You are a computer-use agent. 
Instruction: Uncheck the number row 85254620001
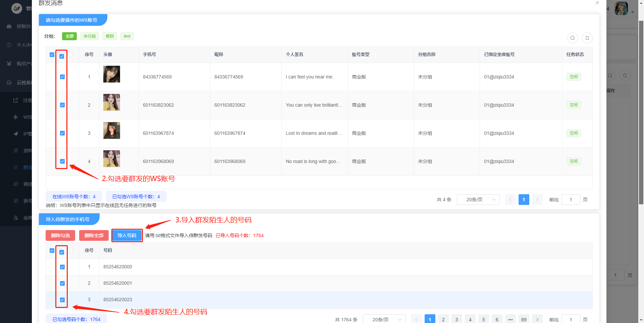[62, 283]
